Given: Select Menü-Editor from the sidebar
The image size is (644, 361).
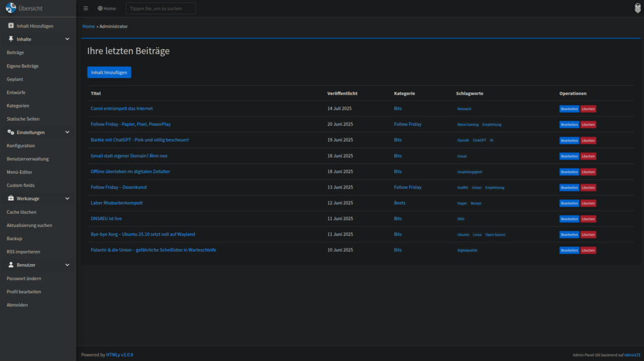Looking at the screenshot, I should [19, 172].
